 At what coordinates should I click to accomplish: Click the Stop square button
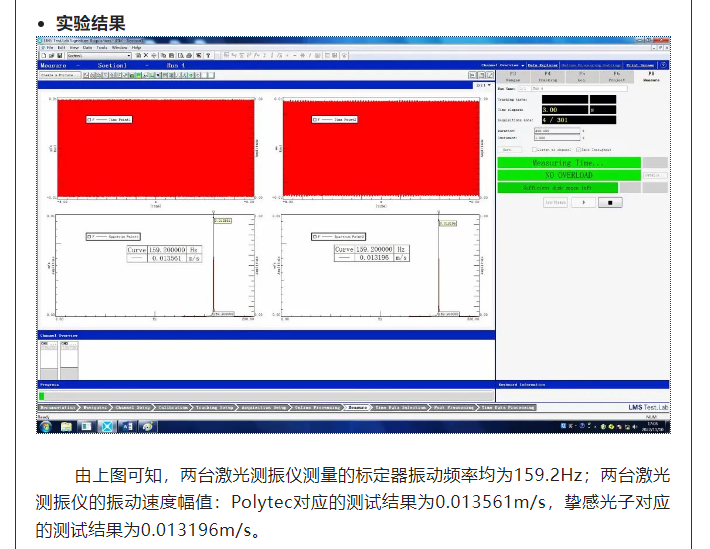610,202
